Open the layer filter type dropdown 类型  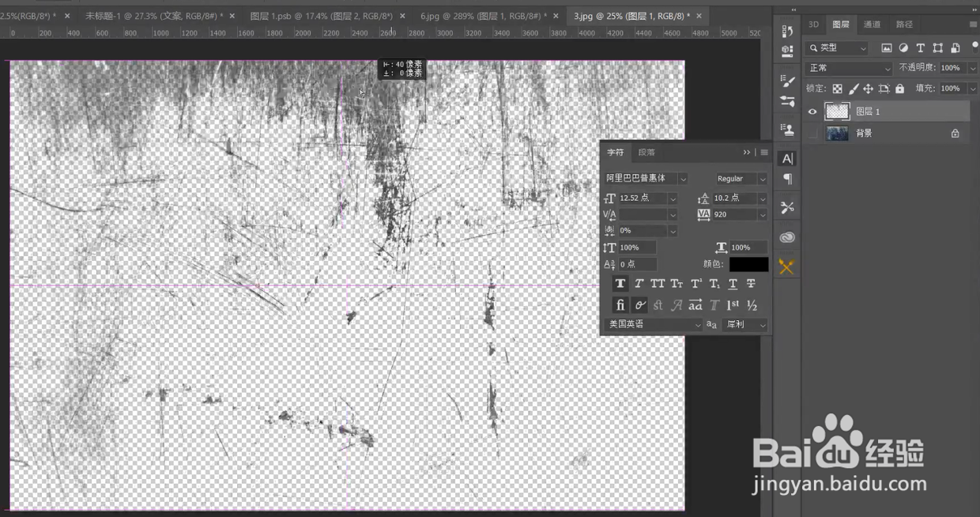[x=837, y=48]
